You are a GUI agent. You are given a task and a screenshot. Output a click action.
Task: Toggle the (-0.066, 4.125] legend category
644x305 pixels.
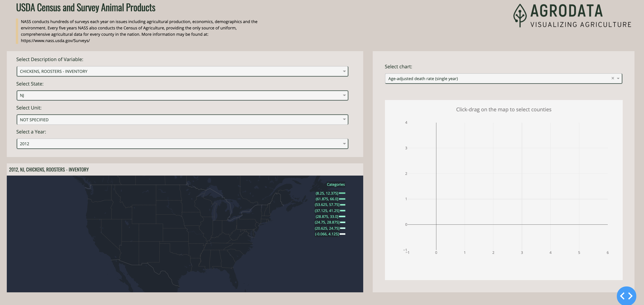coord(327,234)
